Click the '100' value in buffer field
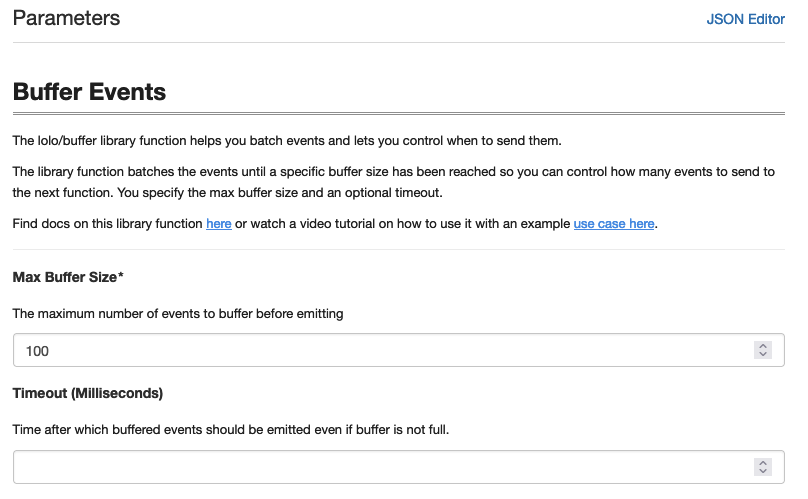The height and width of the screenshot is (499, 808). coord(37,351)
